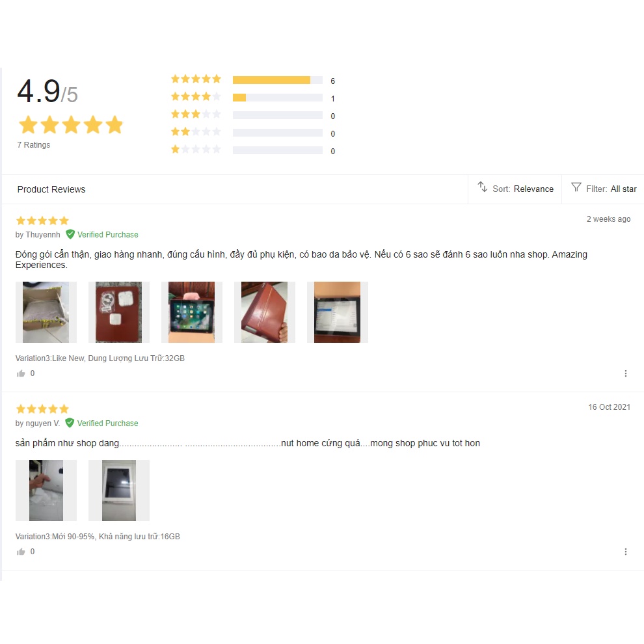This screenshot has width=644, height=644.
Task: Select the five-star rating bar row
Action: (x=253, y=80)
